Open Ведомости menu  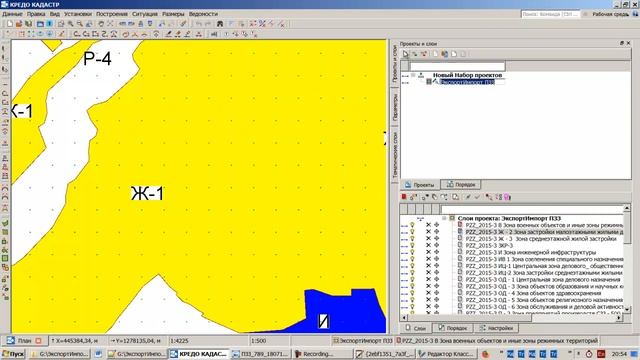(203, 14)
